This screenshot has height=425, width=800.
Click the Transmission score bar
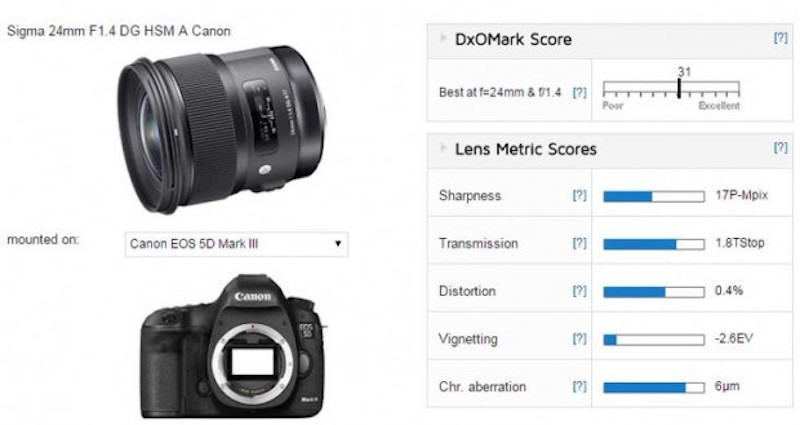point(654,244)
